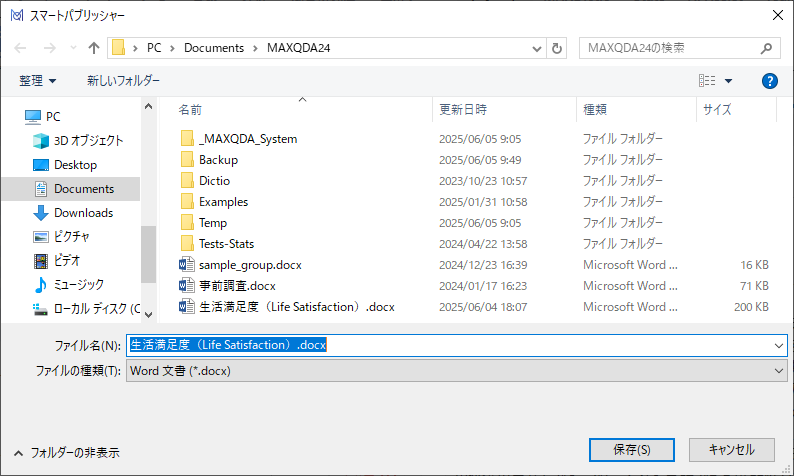Expand the ファイル名 dropdown arrow
794x476 pixels.
pos(778,346)
